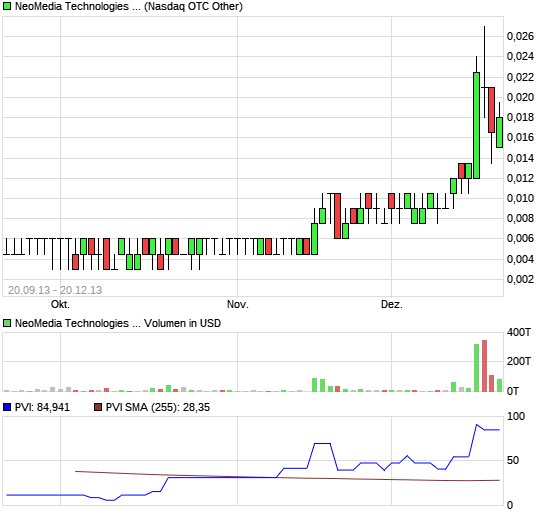The height and width of the screenshot is (515, 545).
Task: Click the 0,010 price axis label
Action: point(520,198)
